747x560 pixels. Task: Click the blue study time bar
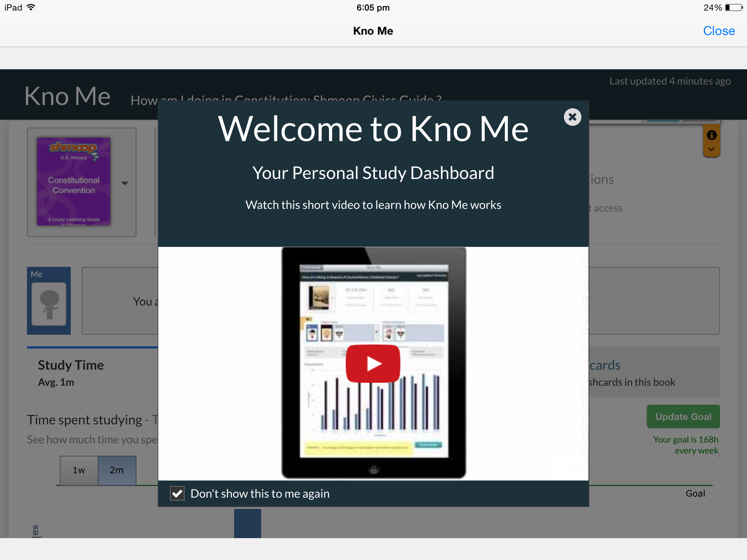pyautogui.click(x=248, y=523)
